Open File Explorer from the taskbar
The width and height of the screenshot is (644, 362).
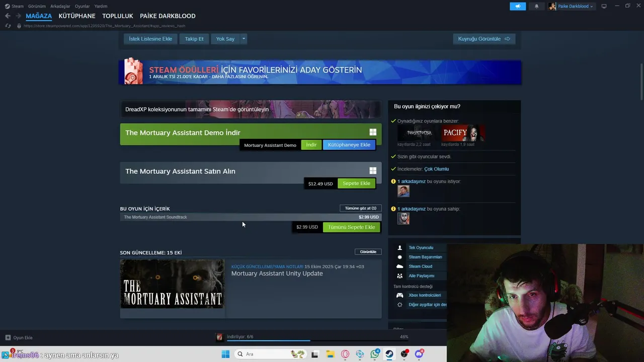[330, 354]
